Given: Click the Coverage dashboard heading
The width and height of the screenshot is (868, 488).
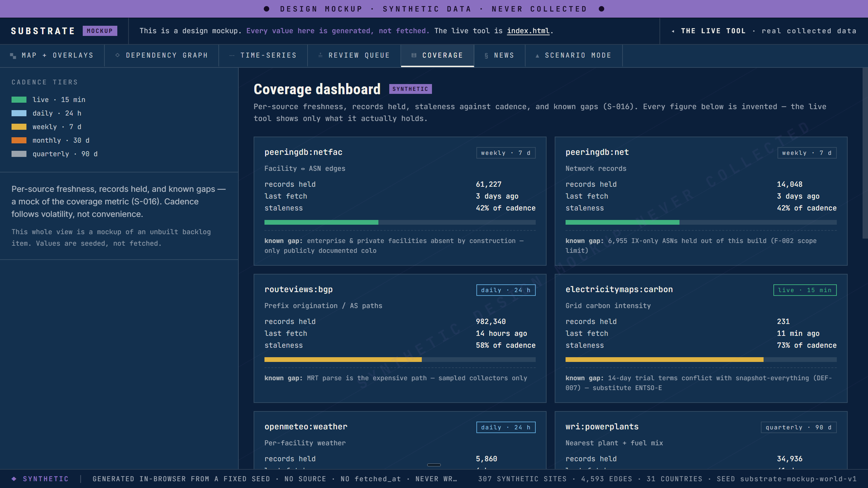Looking at the screenshot, I should click(x=317, y=89).
